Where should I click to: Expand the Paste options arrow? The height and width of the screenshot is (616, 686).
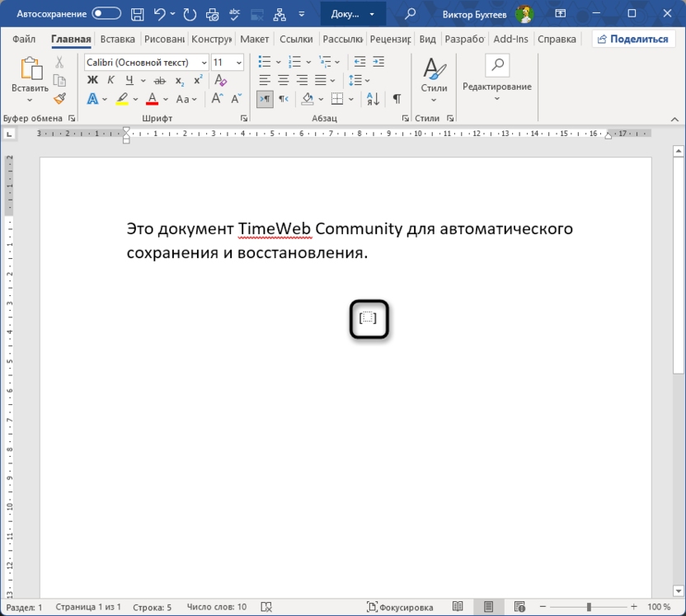30,100
